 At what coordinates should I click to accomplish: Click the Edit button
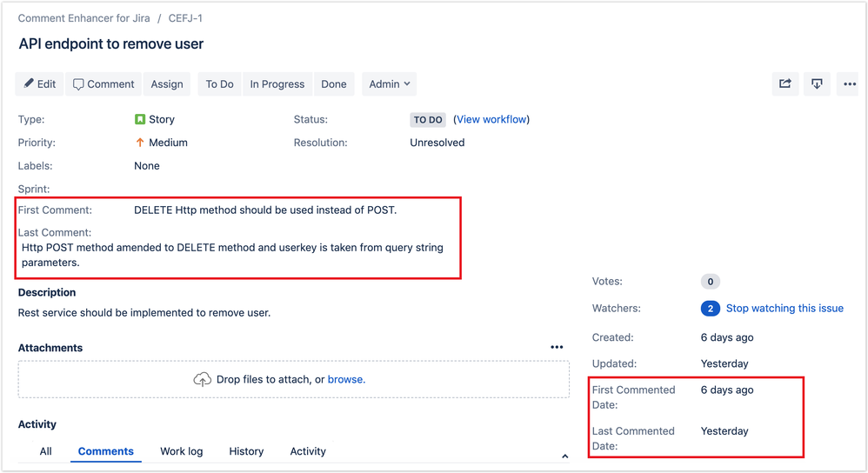[x=39, y=84]
